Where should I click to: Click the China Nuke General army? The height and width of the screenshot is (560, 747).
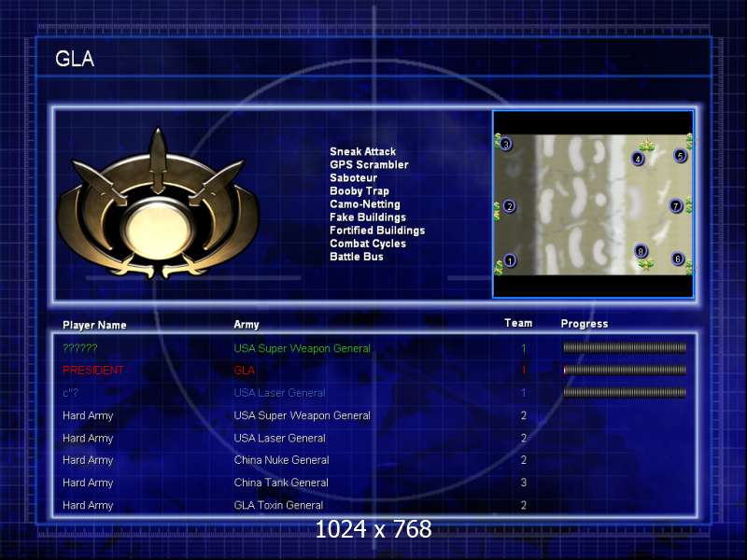point(282,460)
